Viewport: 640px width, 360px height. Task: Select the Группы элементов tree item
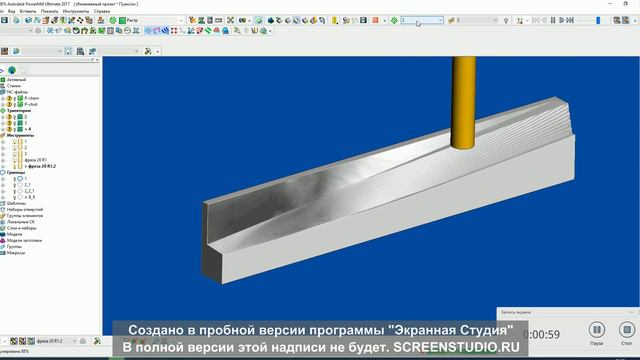(24, 216)
